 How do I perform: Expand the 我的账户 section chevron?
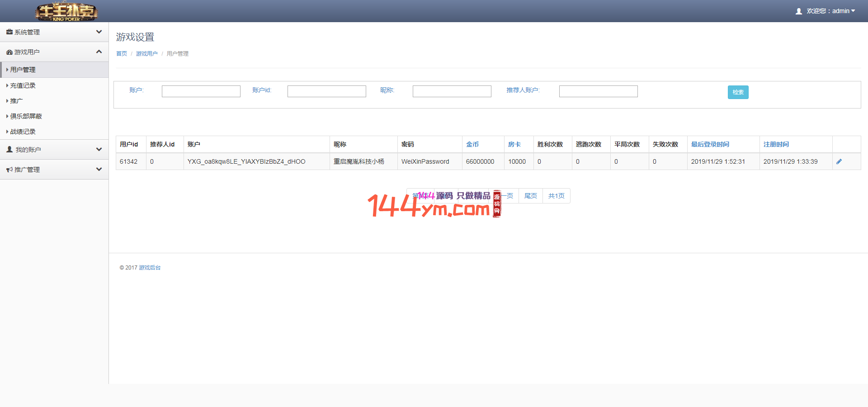tap(99, 149)
